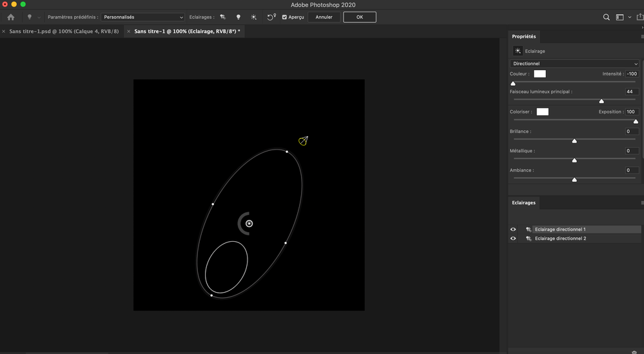The height and width of the screenshot is (354, 644).
Task: Go to the Photoshop Home screen icon
Action: 11,17
